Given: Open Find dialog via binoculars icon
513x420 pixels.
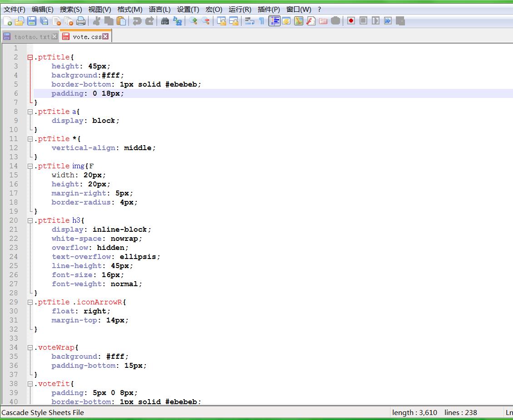Looking at the screenshot, I should point(165,21).
